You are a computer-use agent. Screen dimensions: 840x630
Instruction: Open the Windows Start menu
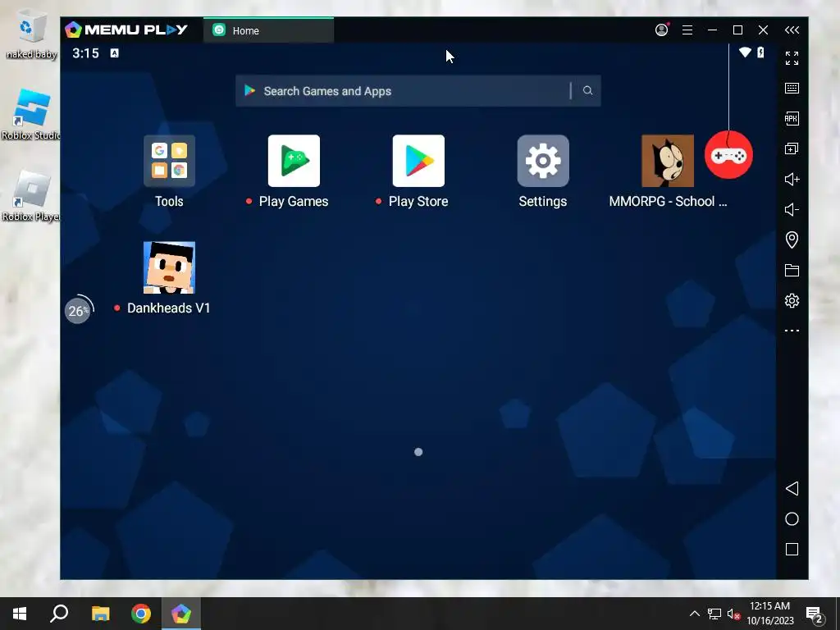tap(20, 614)
